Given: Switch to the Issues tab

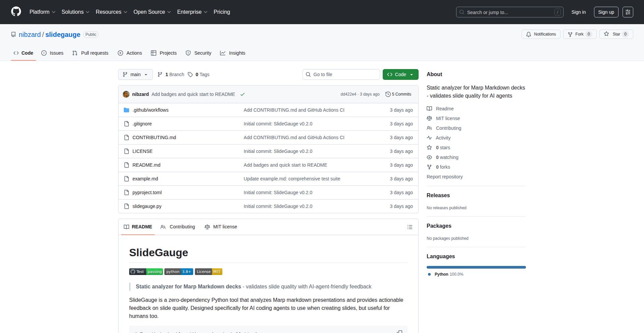Looking at the screenshot, I should (x=52, y=53).
